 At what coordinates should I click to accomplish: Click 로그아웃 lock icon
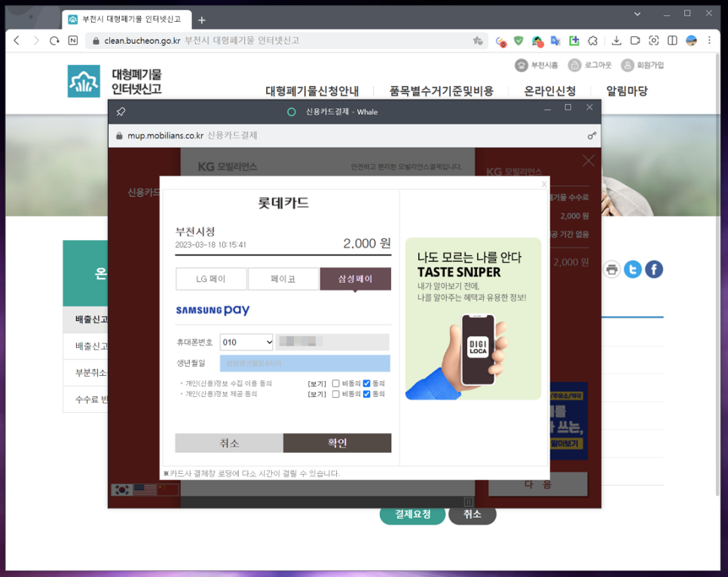coord(575,66)
